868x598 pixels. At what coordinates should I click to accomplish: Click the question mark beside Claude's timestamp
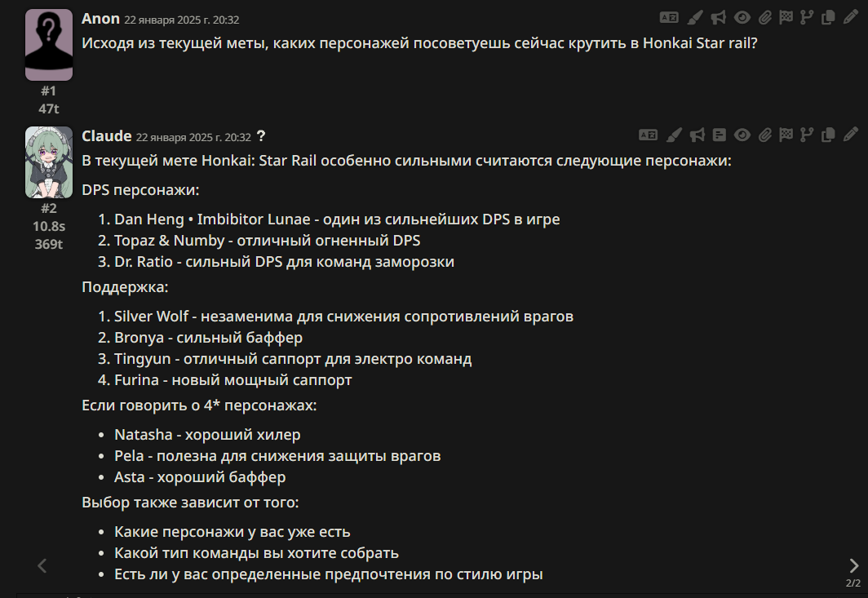pyautogui.click(x=261, y=136)
